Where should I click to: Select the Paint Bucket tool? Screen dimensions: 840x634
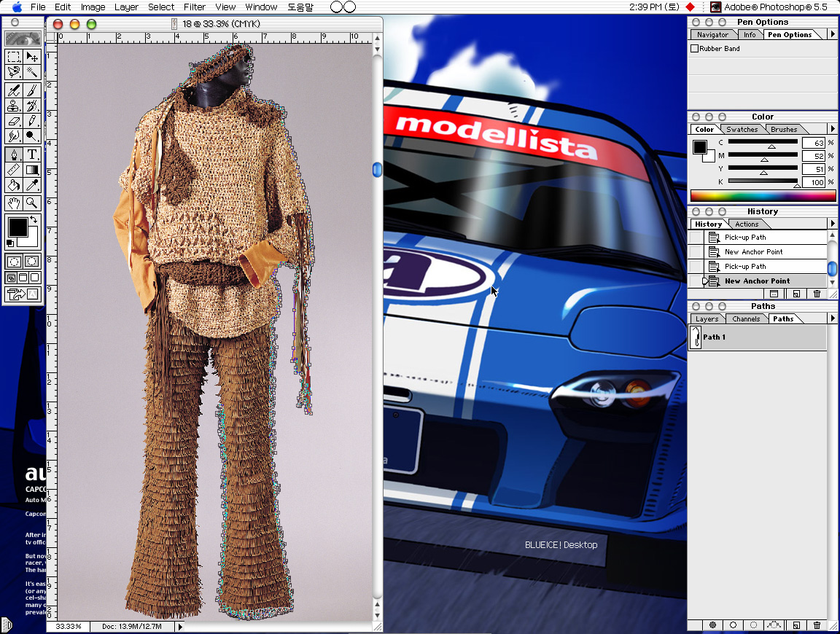[x=14, y=186]
